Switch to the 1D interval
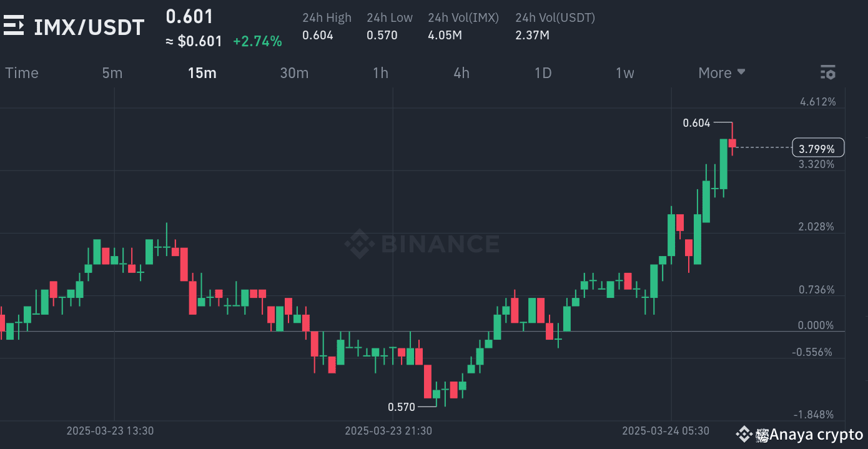This screenshot has width=868, height=449. click(543, 72)
